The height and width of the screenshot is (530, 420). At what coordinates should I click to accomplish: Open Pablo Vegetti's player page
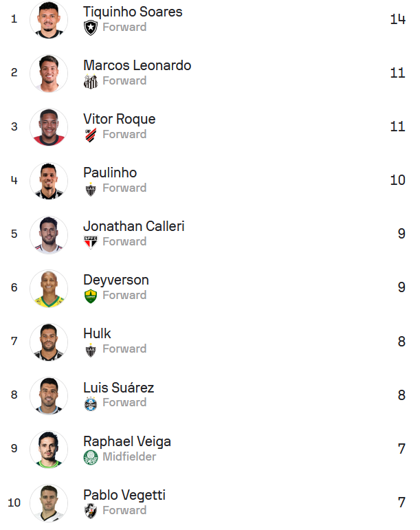[x=124, y=495]
